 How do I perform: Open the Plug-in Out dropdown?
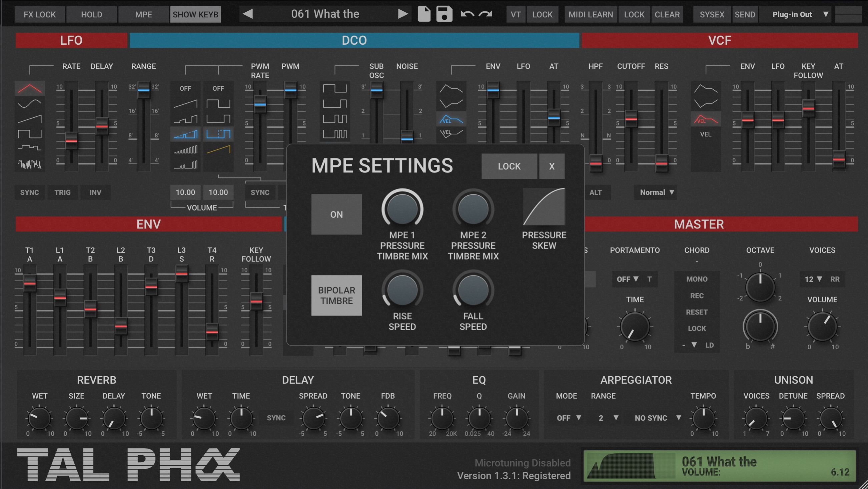coord(799,14)
